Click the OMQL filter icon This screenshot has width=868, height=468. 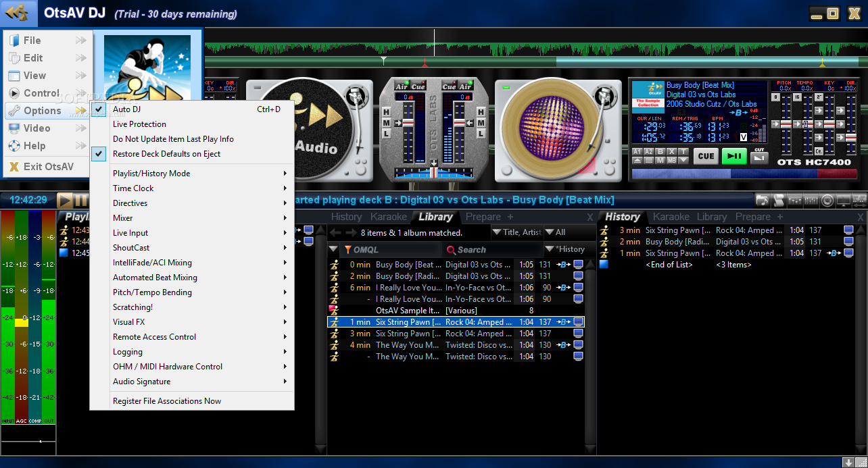click(x=348, y=250)
